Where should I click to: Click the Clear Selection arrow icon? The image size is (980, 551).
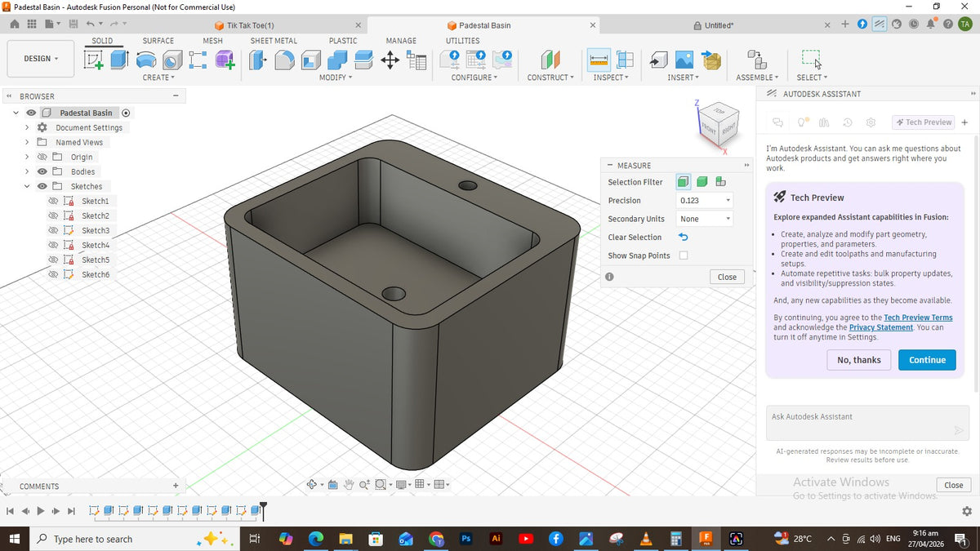point(684,238)
